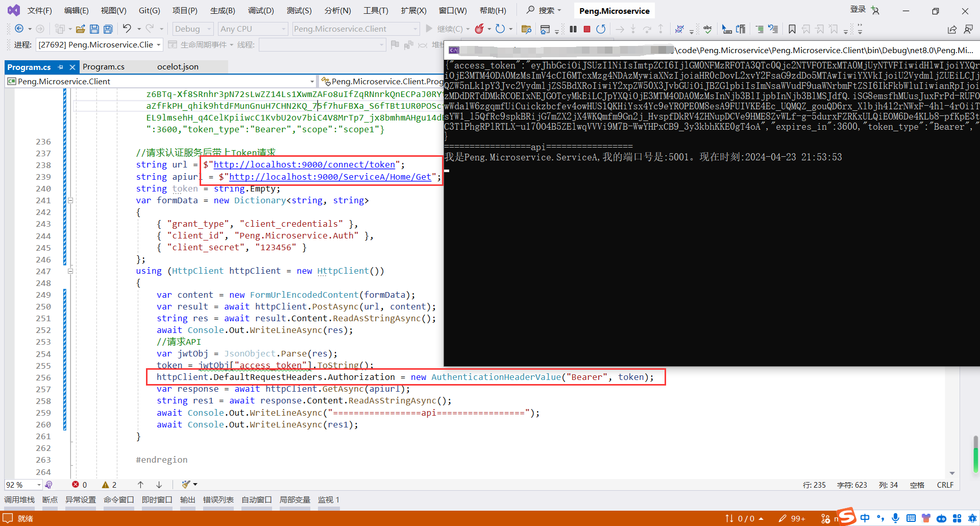The image size is (980, 526).
Task: Open the Output (输出) tab
Action: point(187,500)
